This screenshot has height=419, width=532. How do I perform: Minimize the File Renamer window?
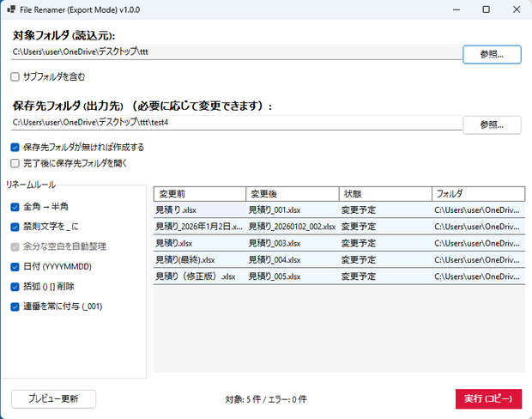456,9
